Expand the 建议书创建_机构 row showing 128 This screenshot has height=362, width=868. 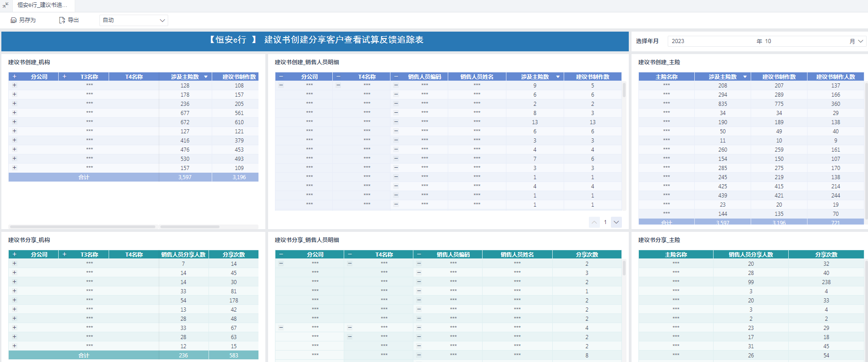15,85
